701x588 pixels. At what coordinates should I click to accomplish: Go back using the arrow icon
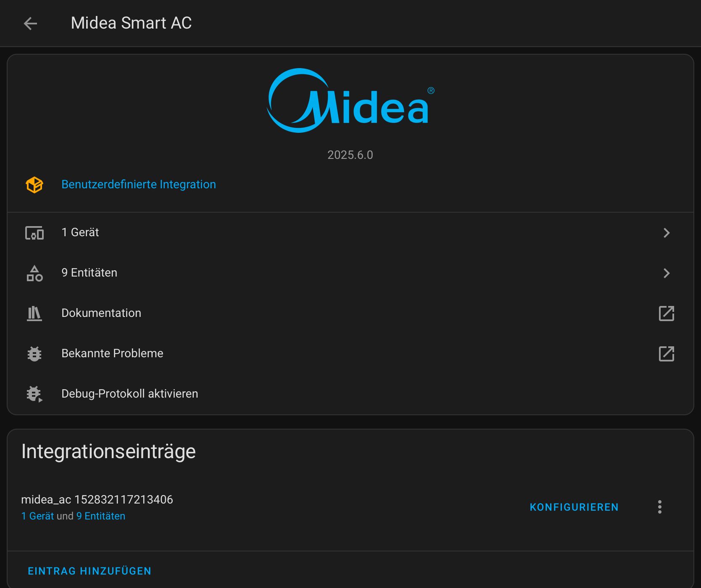[x=30, y=24]
